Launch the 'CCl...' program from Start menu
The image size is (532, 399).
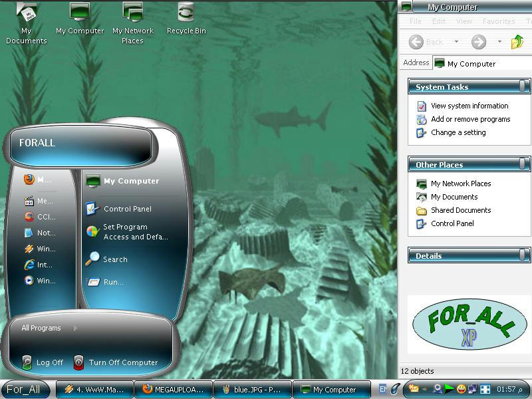coord(39,217)
